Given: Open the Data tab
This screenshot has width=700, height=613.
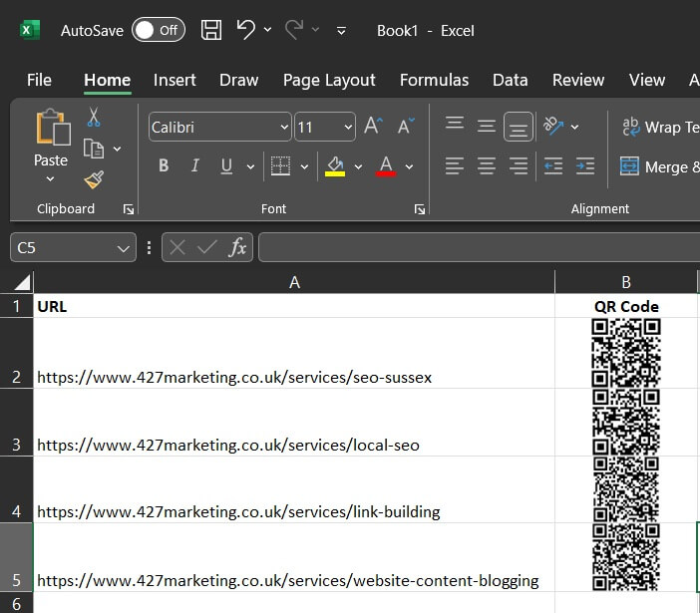Looking at the screenshot, I should 510,80.
